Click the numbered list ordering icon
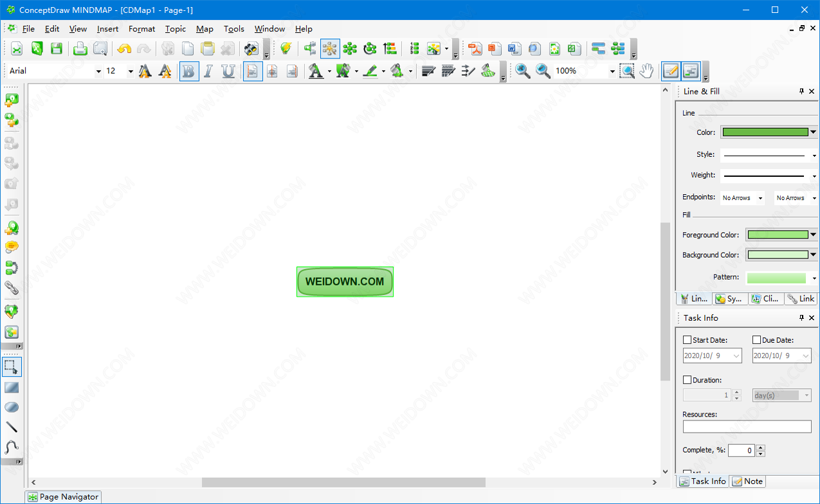This screenshot has height=504, width=820. click(414, 48)
